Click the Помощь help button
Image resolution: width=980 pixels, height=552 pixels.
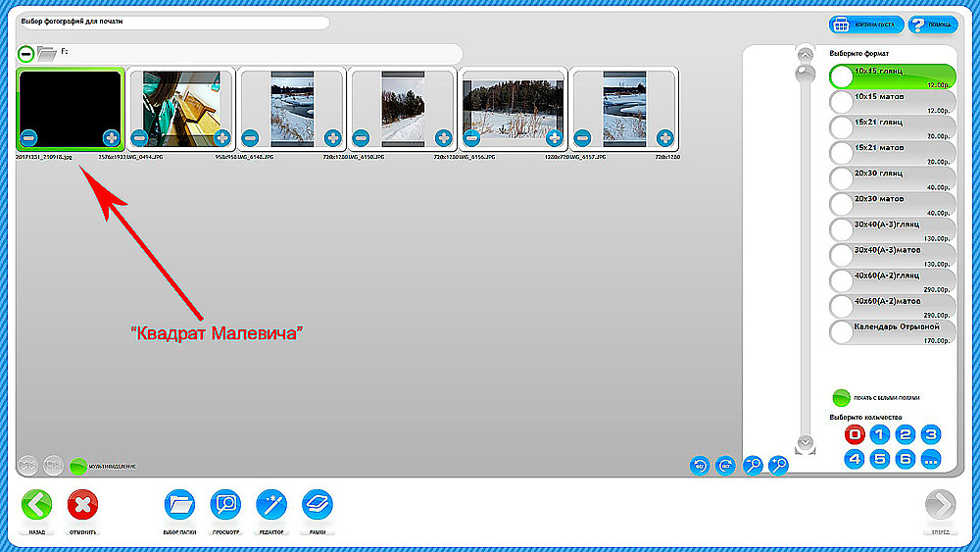pyautogui.click(x=929, y=25)
